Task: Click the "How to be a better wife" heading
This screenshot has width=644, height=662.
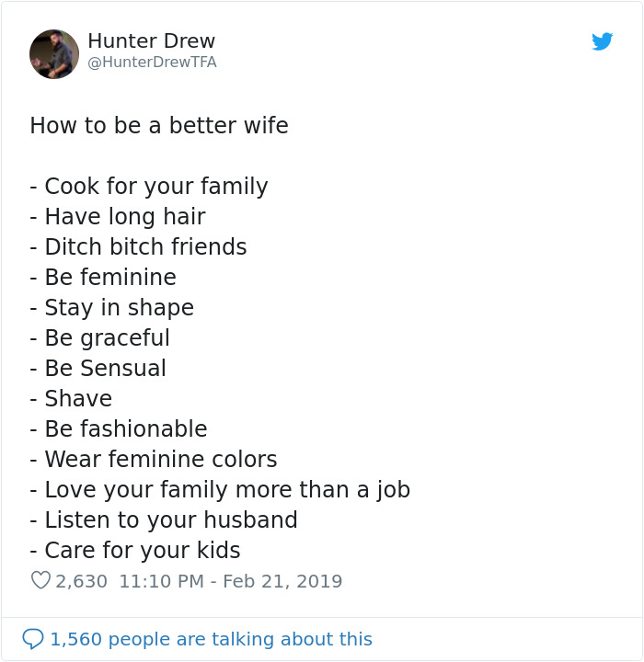Action: tap(159, 126)
